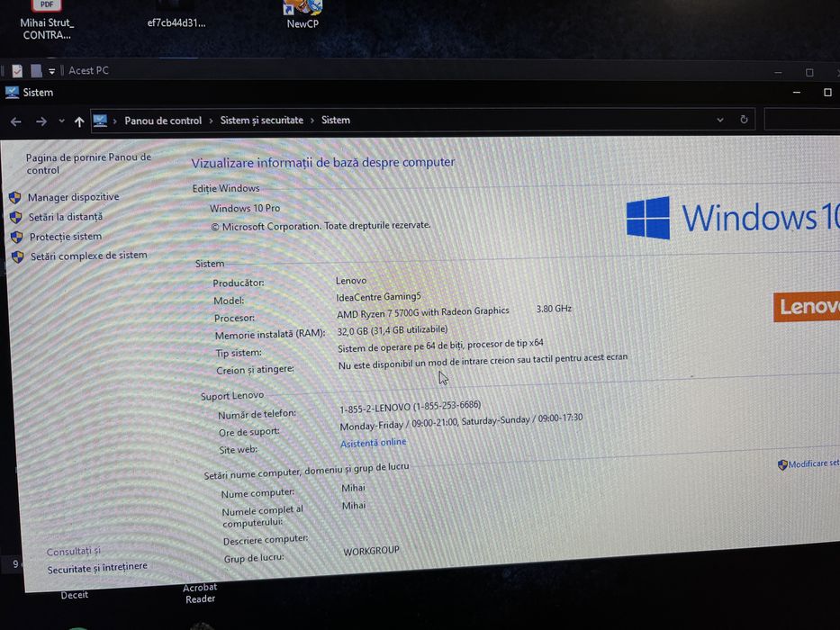Maximize the Acest PC window
The height and width of the screenshot is (630, 840).
click(x=809, y=72)
